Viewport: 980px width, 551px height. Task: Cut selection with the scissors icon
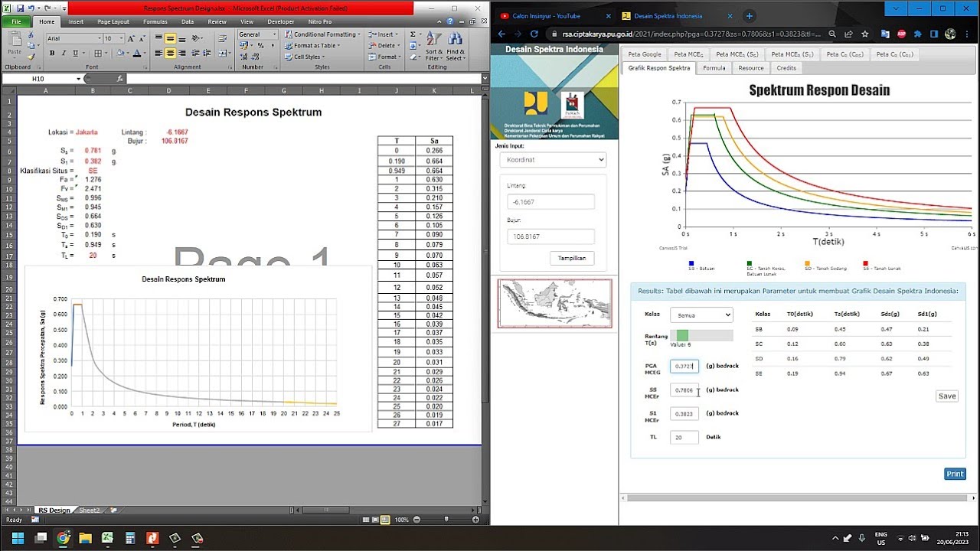tap(32, 34)
